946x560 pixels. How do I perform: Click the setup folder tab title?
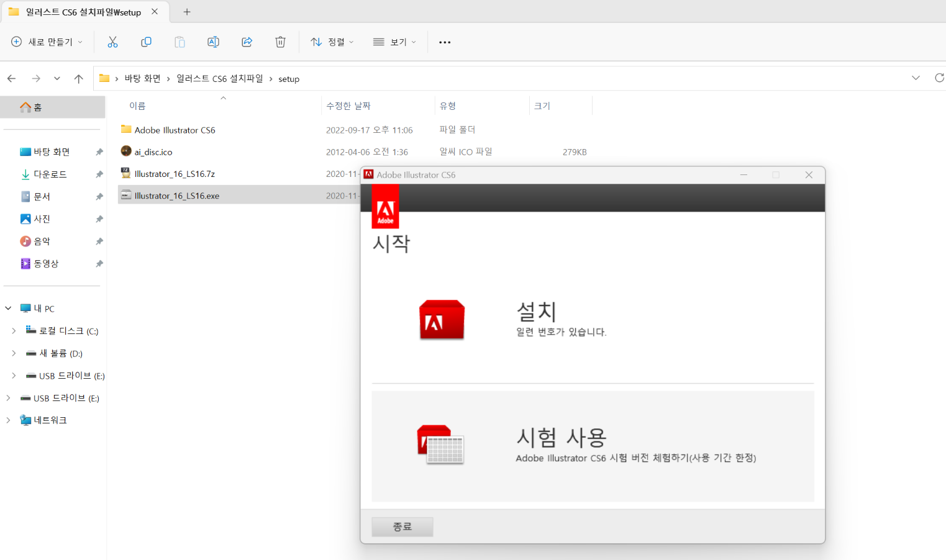point(83,12)
